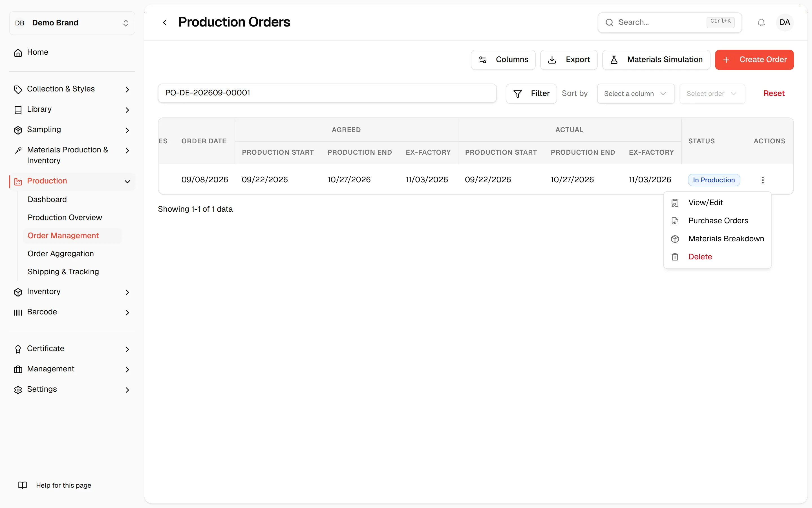Screen dimensions: 812x508
Task: Open the Select order dropdown
Action: (712, 94)
